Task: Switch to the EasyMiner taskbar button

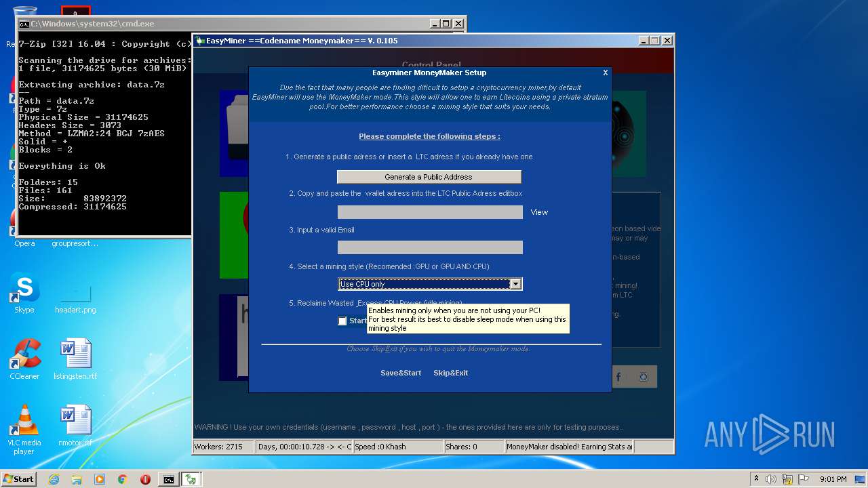Action: pos(191,479)
